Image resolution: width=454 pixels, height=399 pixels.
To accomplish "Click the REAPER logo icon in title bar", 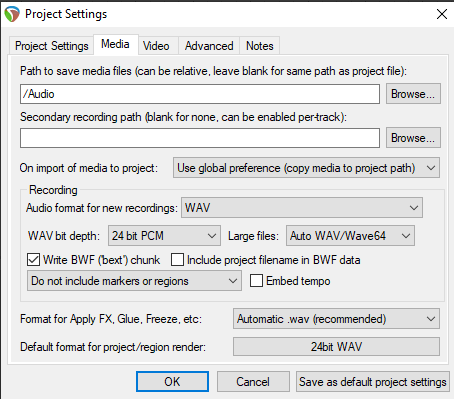I will pos(12,14).
